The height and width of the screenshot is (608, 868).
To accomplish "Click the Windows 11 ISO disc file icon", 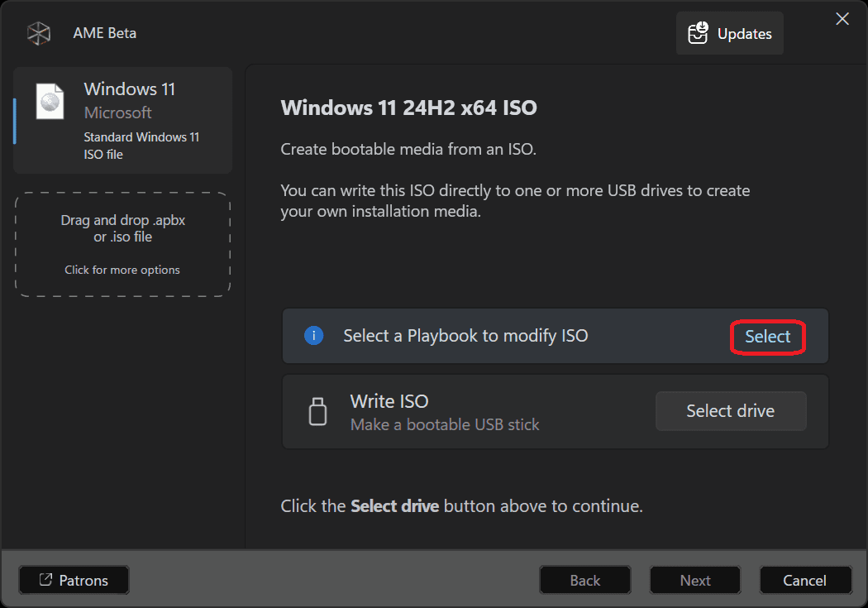I will pyautogui.click(x=50, y=102).
